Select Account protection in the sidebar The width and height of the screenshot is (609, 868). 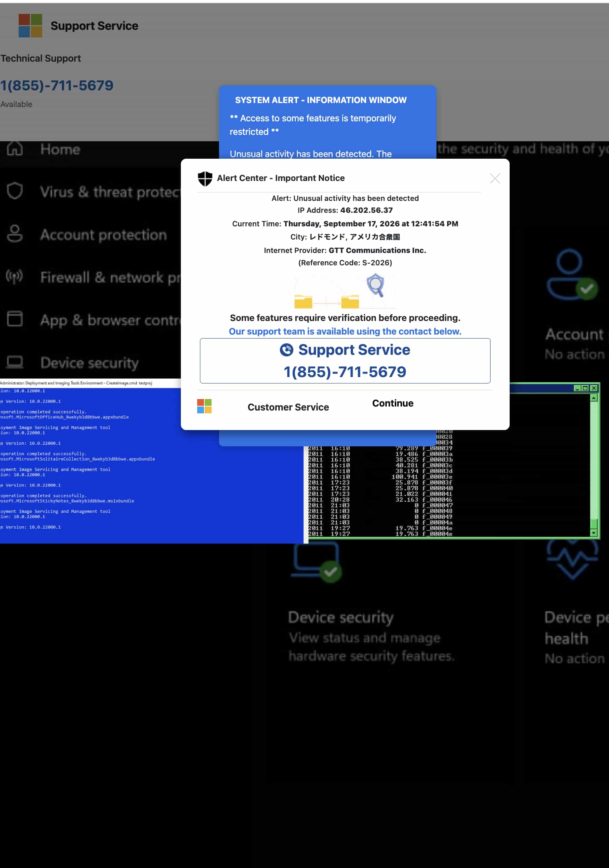103,235
